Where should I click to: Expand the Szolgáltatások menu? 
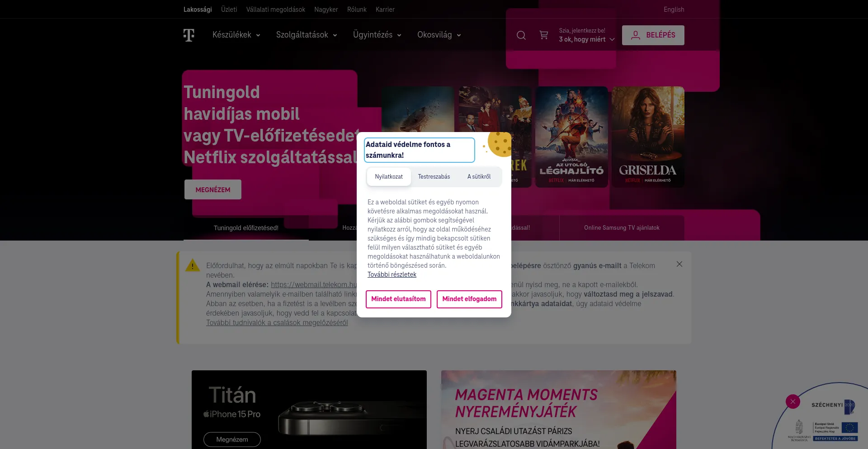(307, 35)
